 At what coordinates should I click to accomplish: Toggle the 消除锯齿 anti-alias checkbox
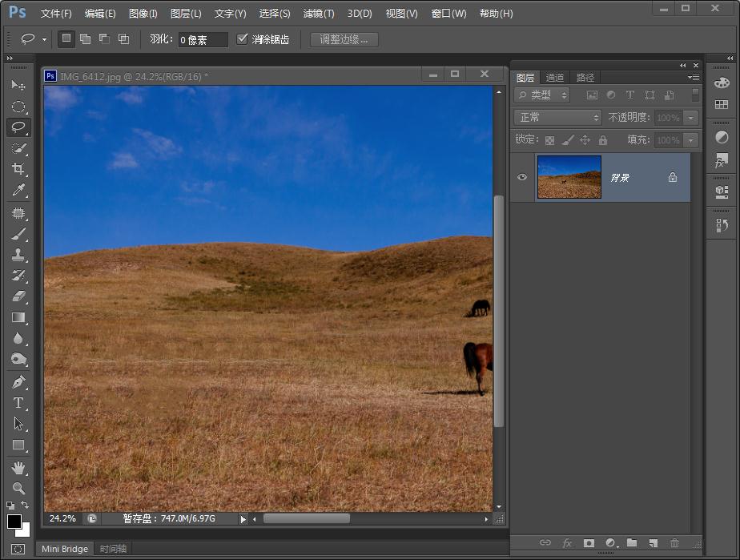click(x=243, y=39)
